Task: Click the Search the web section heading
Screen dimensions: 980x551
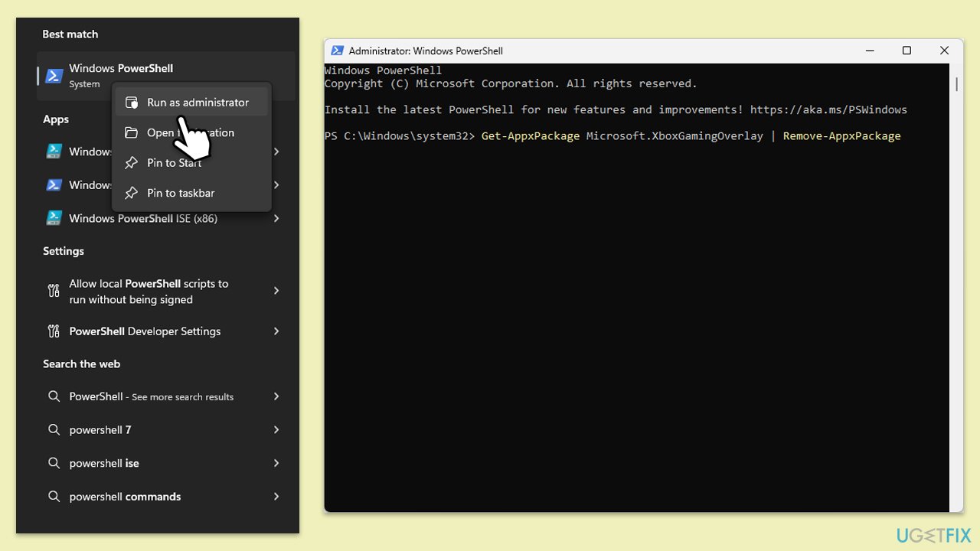Action: click(x=81, y=364)
